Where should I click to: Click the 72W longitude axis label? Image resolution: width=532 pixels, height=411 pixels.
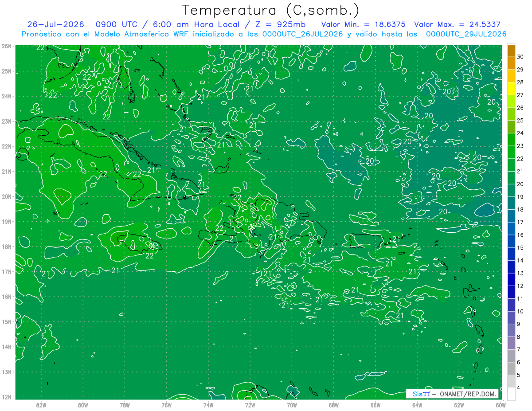click(250, 405)
